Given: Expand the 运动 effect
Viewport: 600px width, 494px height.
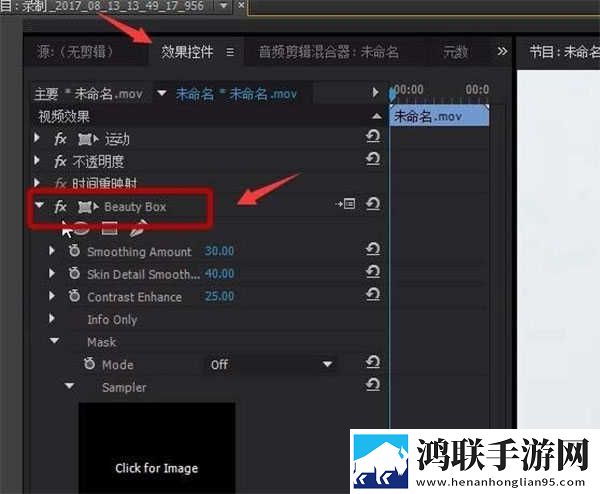Looking at the screenshot, I should [37, 138].
